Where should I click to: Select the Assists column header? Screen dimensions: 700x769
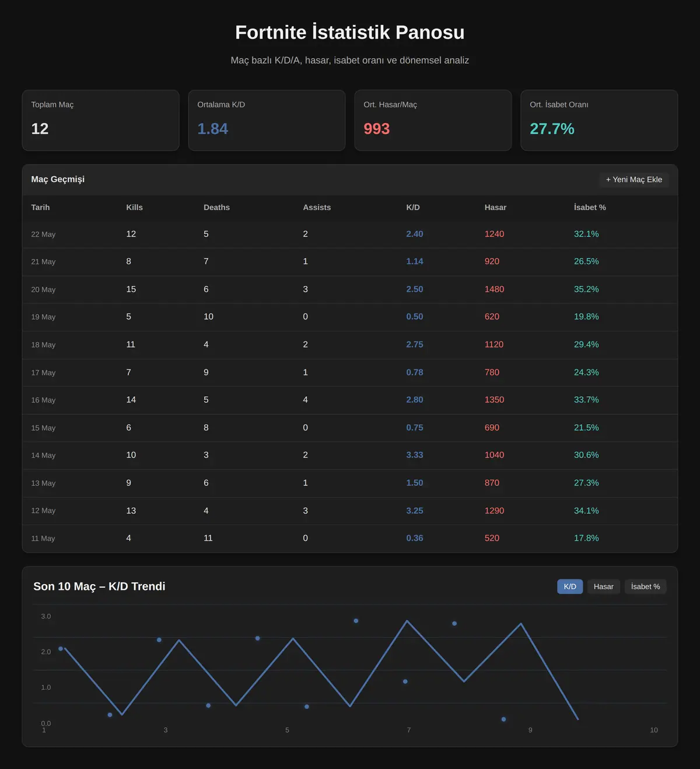317,207
